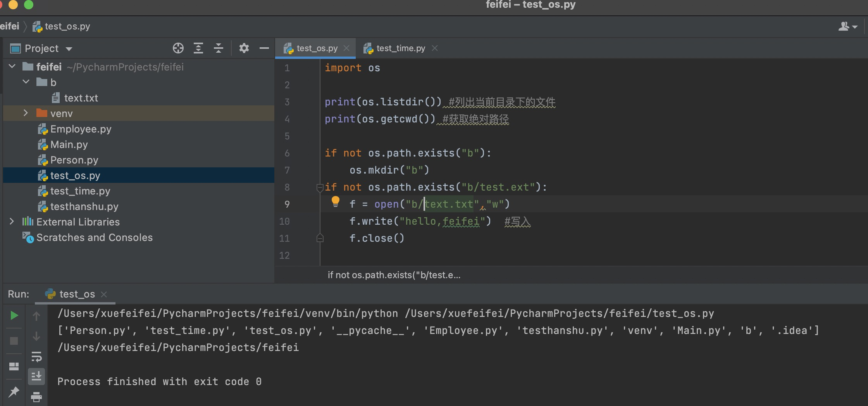
Task: Select text.txt in project tree
Action: pyautogui.click(x=139, y=98)
